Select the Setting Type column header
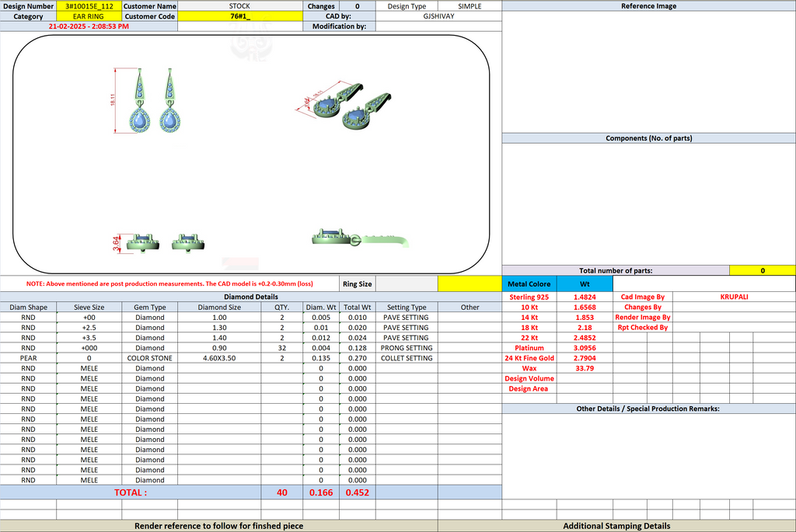This screenshot has height=532, width=796. coord(407,308)
